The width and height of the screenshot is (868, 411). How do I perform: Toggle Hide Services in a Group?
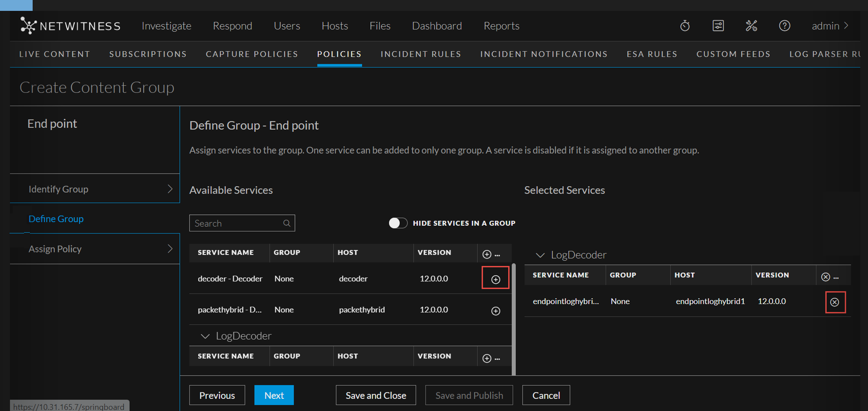(398, 223)
